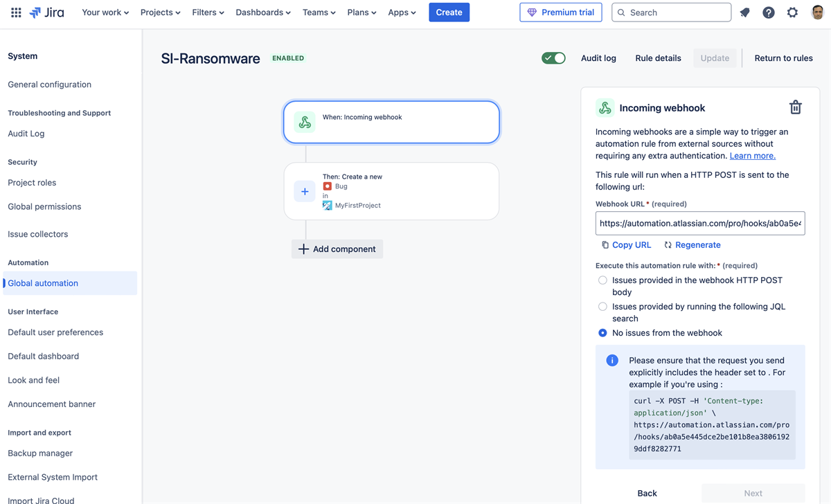Click the Jira logo

[x=46, y=12]
